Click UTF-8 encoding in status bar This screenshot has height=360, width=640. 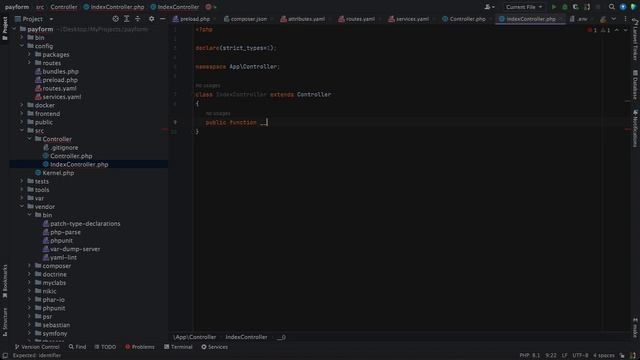(x=580, y=356)
